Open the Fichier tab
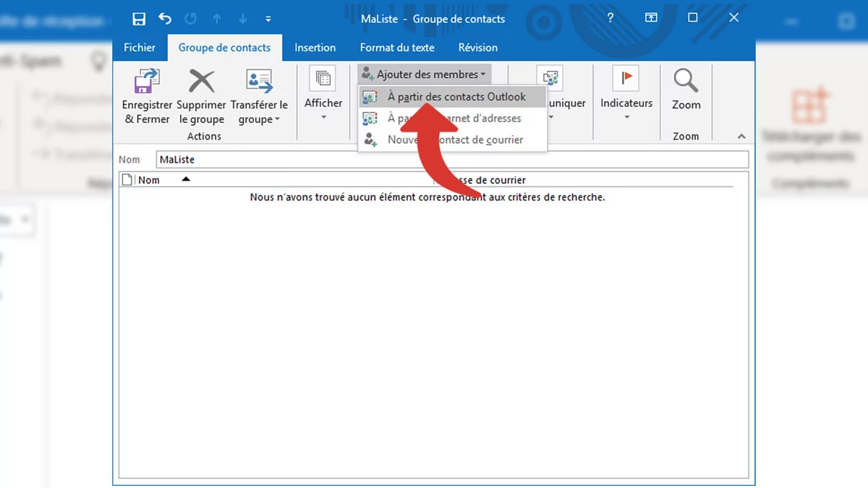Screen dimensions: 868x488 [140, 48]
